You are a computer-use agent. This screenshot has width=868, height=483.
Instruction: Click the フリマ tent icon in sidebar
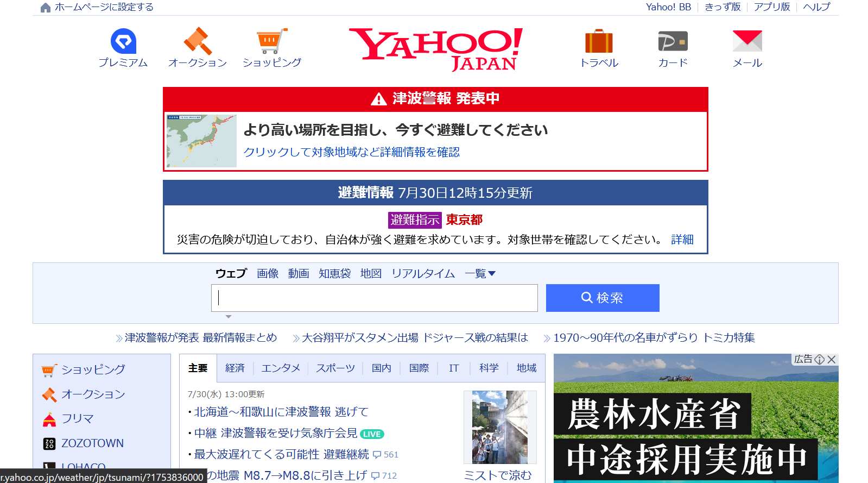coord(49,419)
